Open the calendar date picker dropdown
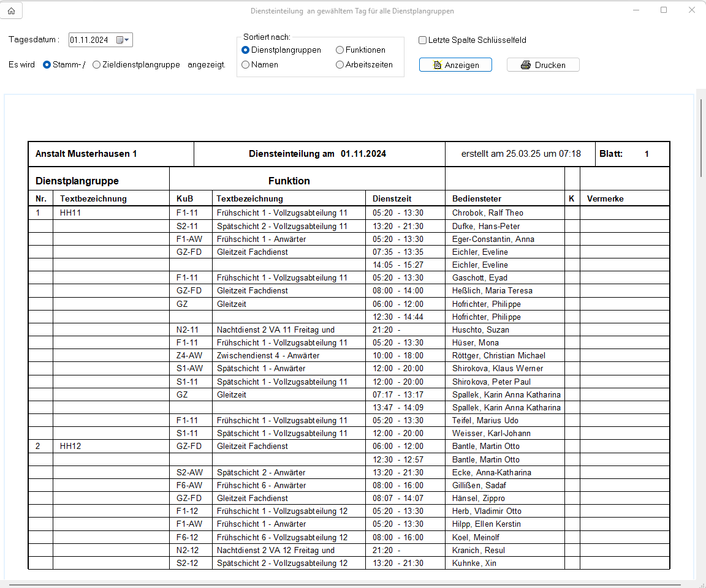The height and width of the screenshot is (588, 706). pos(123,40)
